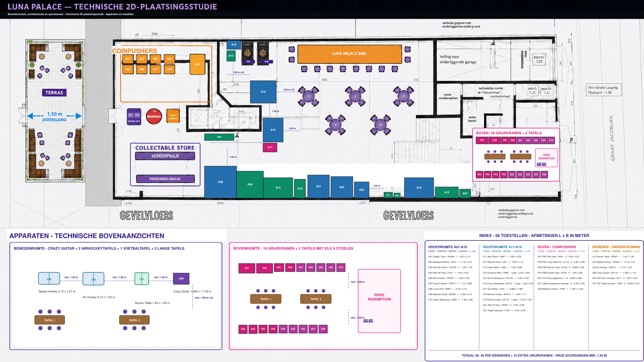Click the large blue A08 block

pos(220,182)
